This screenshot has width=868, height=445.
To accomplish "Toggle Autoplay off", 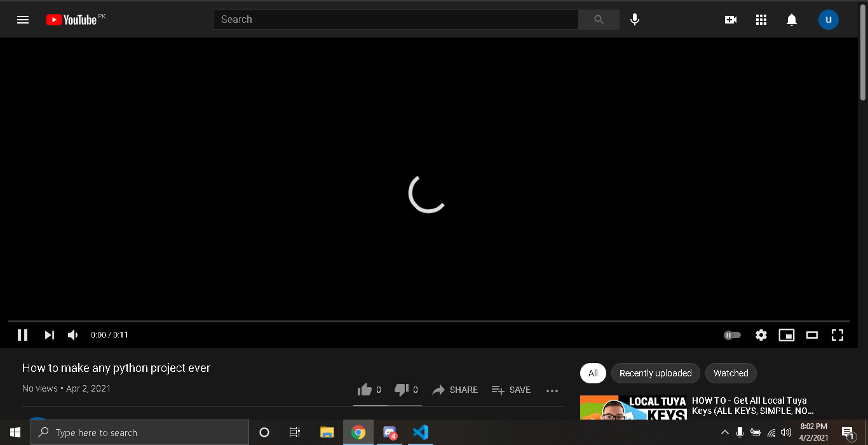I will point(731,335).
